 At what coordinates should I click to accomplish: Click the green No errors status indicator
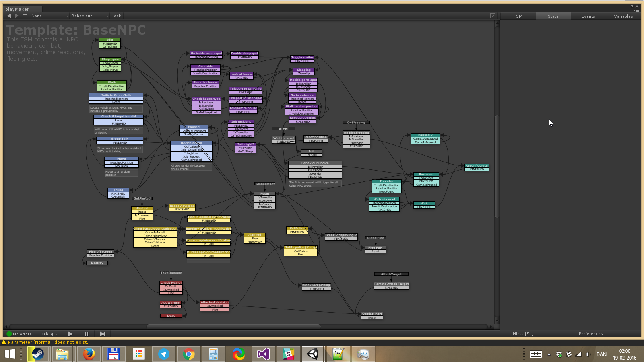point(19,334)
